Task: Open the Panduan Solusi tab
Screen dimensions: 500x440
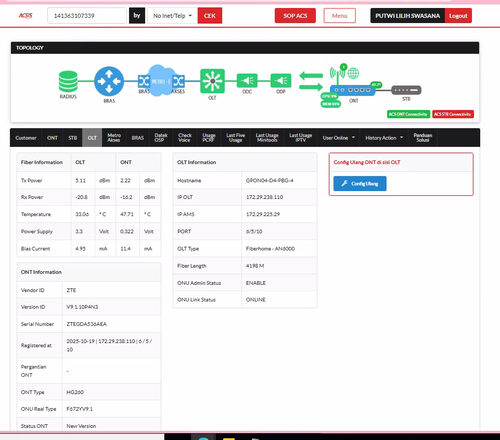Action: pos(423,138)
